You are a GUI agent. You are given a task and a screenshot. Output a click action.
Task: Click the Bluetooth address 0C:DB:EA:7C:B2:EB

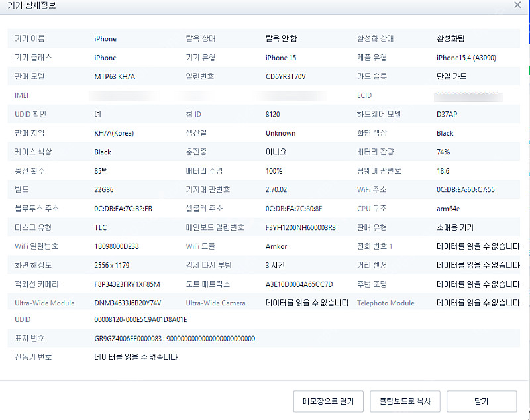point(125,209)
